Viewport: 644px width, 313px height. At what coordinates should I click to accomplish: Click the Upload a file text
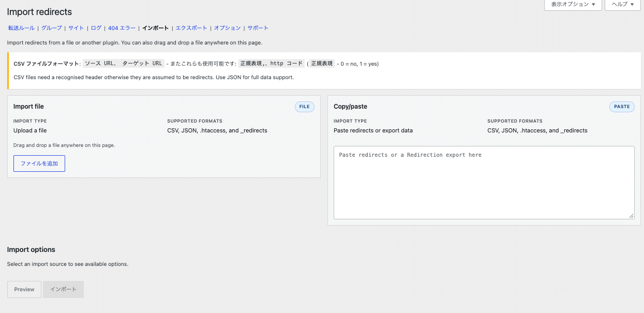click(30, 130)
